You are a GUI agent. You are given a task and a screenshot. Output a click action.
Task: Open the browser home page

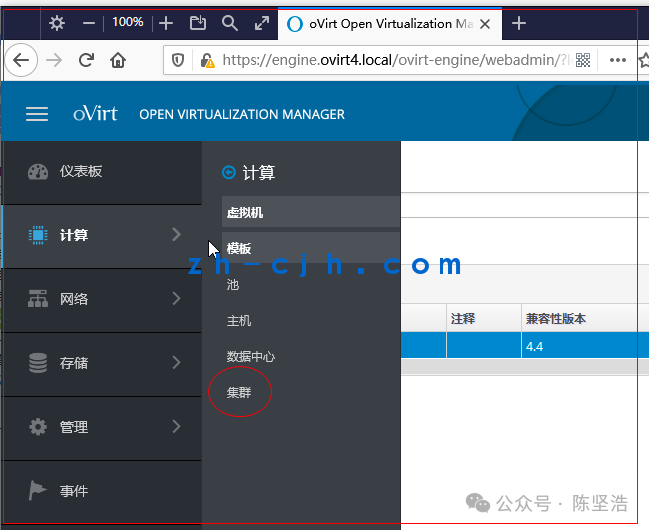point(118,60)
